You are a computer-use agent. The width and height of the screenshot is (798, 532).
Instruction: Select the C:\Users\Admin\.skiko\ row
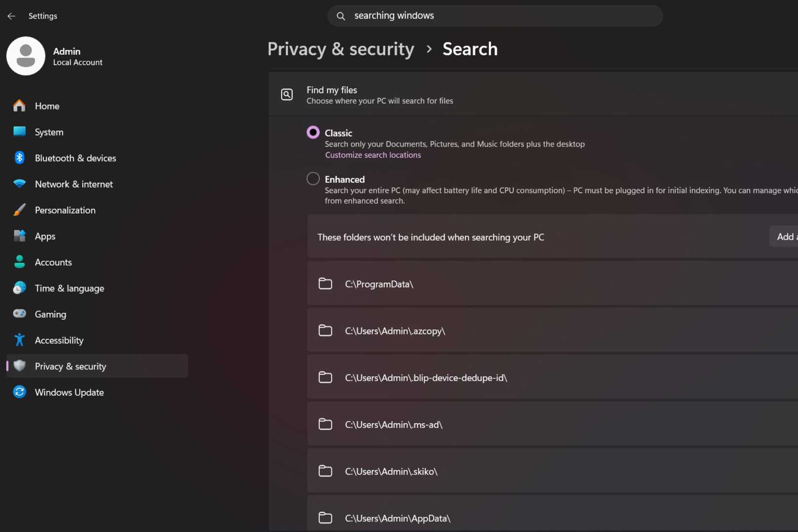click(x=553, y=471)
